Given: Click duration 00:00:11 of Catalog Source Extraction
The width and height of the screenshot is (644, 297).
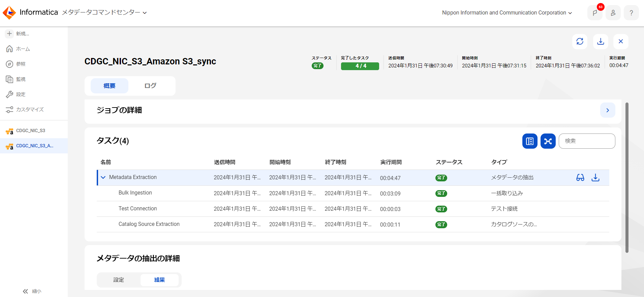Looking at the screenshot, I should point(390,225).
